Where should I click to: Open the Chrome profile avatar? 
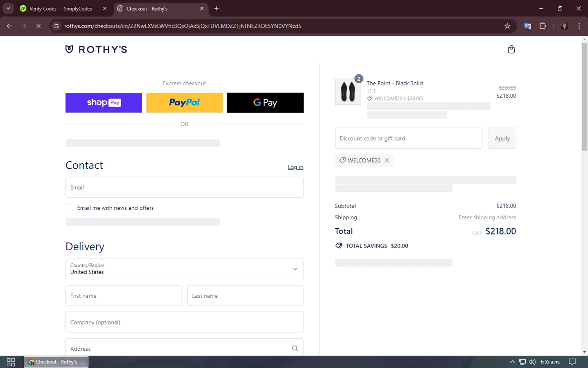(564, 26)
